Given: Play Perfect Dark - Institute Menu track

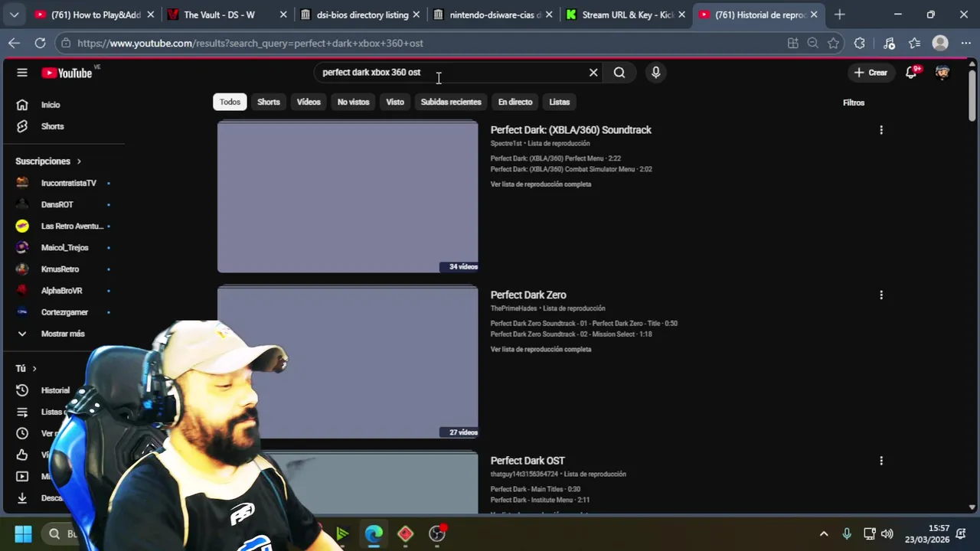Looking at the screenshot, I should [540, 500].
